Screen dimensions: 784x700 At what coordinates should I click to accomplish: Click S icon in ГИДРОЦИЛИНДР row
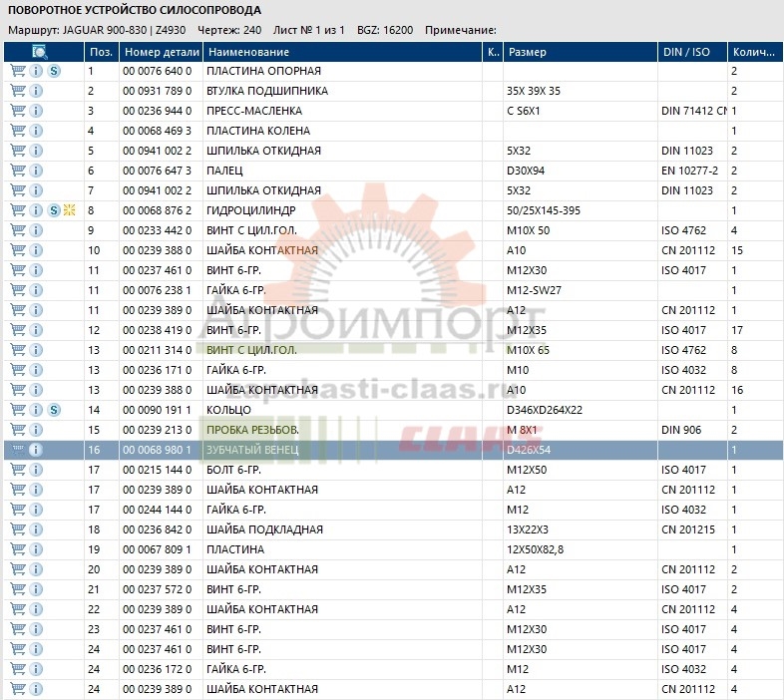tap(54, 210)
